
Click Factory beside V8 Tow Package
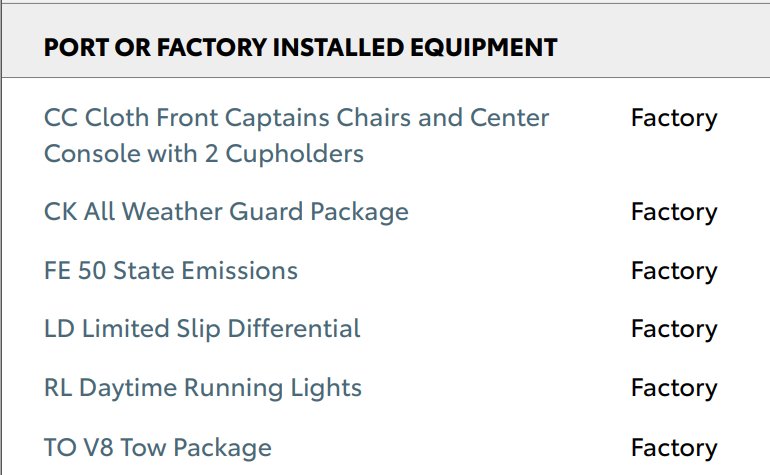pyautogui.click(x=674, y=448)
